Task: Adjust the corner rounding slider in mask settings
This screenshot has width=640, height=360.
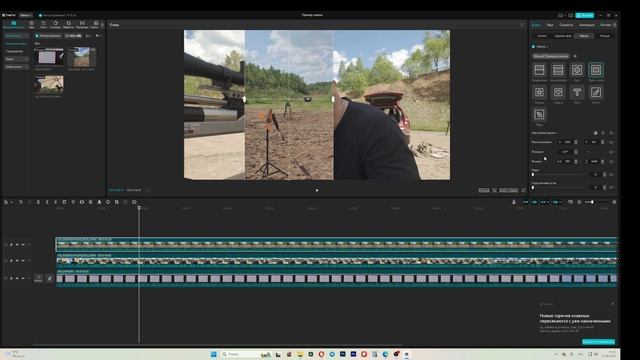Action: (x=558, y=188)
